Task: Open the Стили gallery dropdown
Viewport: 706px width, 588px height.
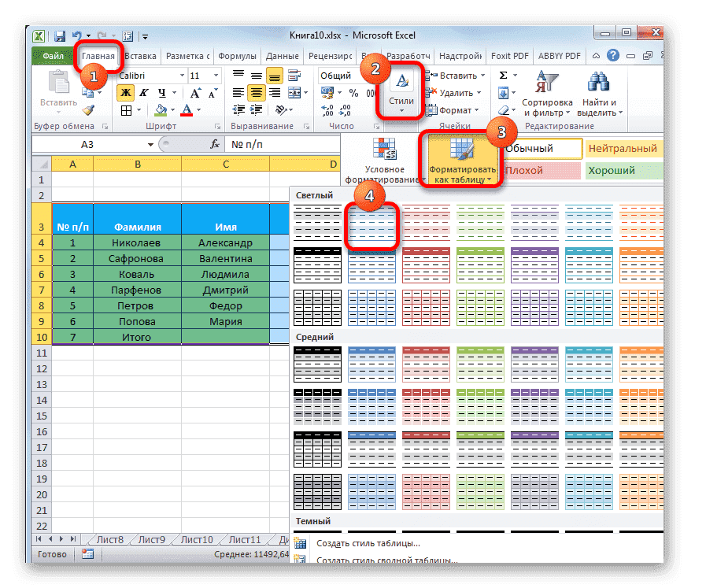Action: tap(400, 112)
